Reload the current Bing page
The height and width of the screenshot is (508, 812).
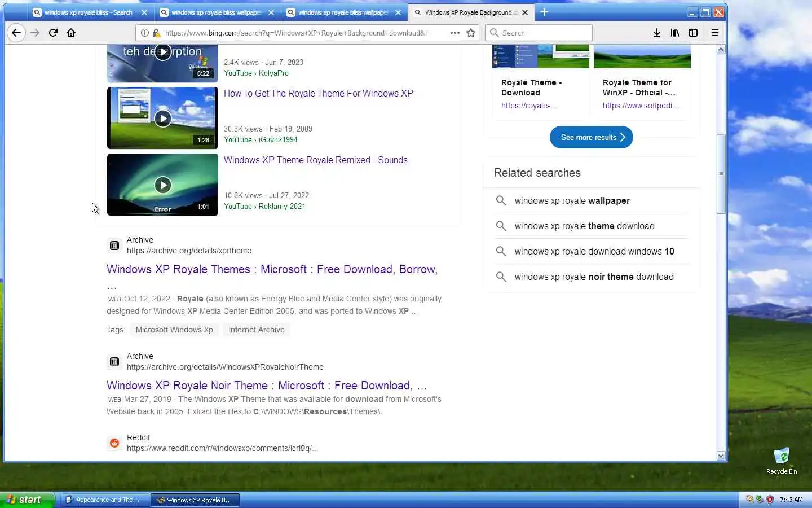53,33
